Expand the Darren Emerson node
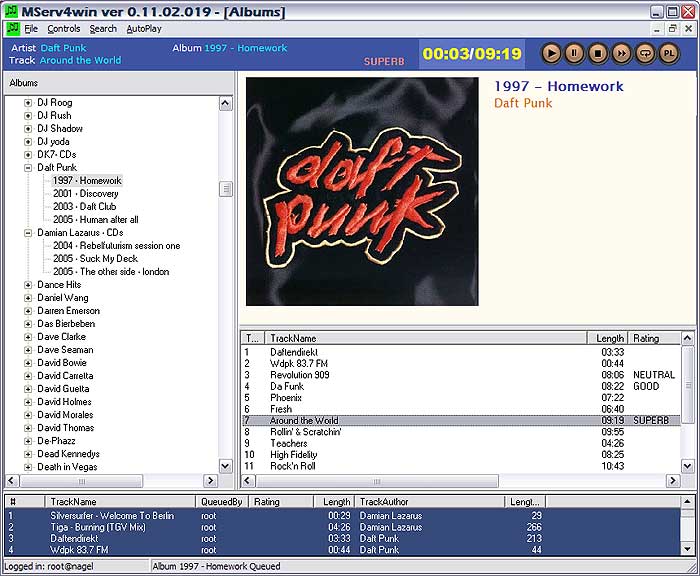 click(x=28, y=311)
